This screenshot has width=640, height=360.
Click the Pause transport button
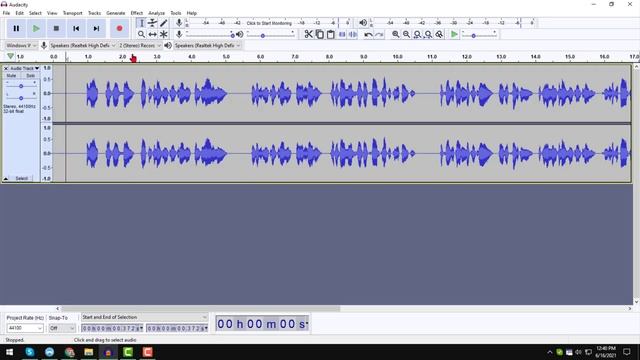[x=16, y=29]
